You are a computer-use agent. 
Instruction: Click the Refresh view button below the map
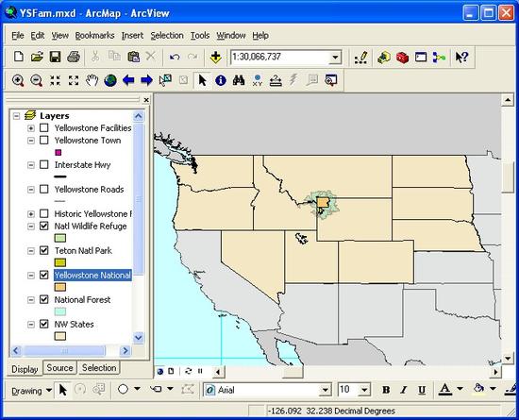(188, 371)
